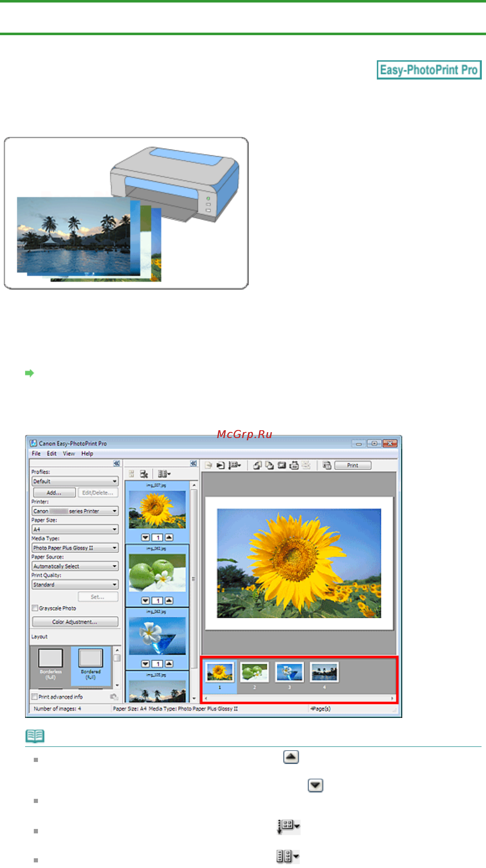486x868 pixels.
Task: Expand the Media Type dropdown
Action: click(x=75, y=548)
